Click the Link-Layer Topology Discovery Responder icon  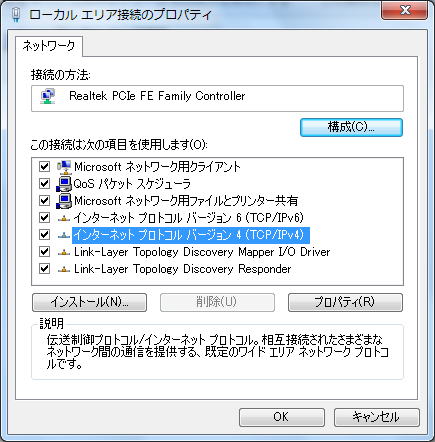point(64,269)
